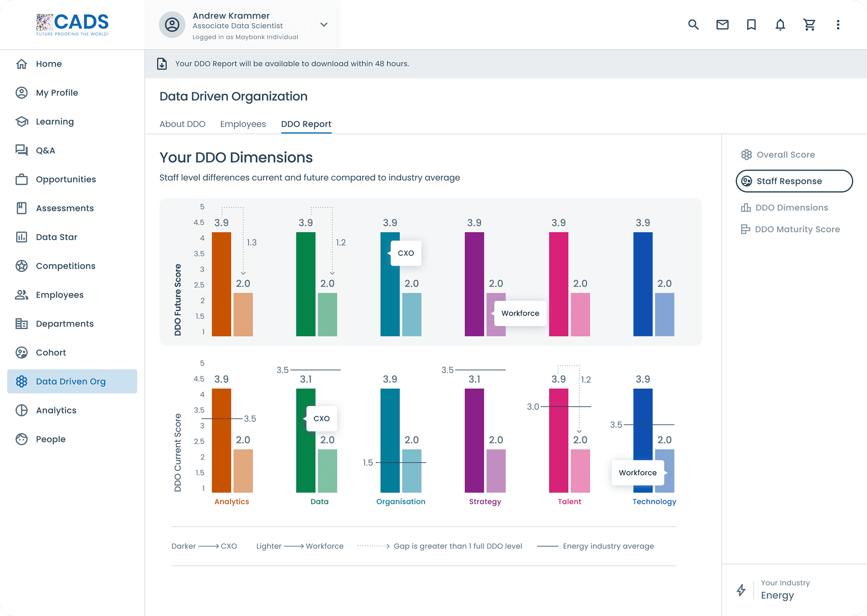Select the Staff Response section button
Screen dimensions: 867x616
794,181
